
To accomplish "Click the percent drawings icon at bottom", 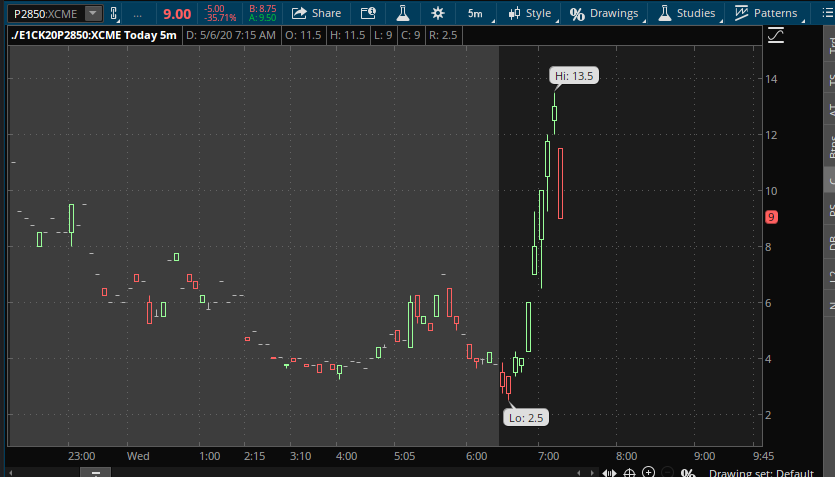I will point(687,472).
